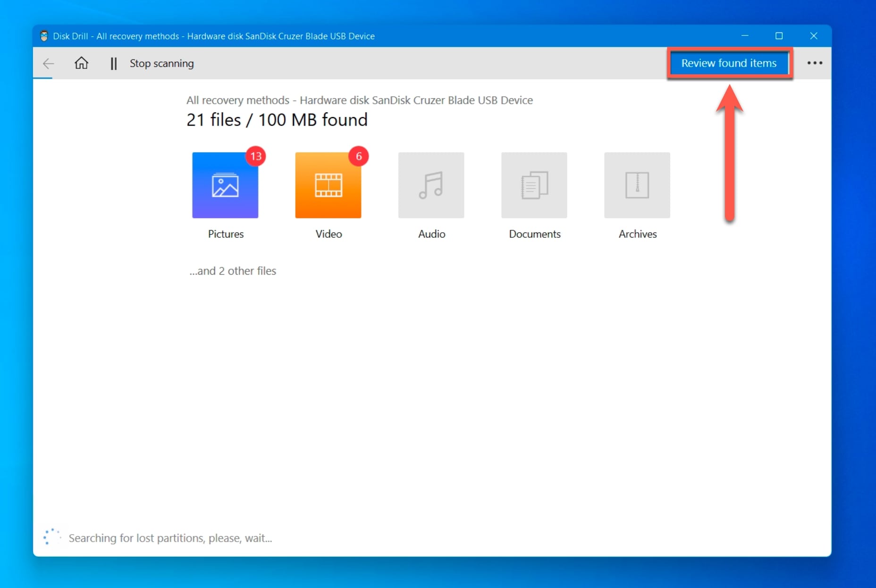876x588 pixels.
Task: Click the Disk Drill app icon in title bar
Action: [44, 36]
